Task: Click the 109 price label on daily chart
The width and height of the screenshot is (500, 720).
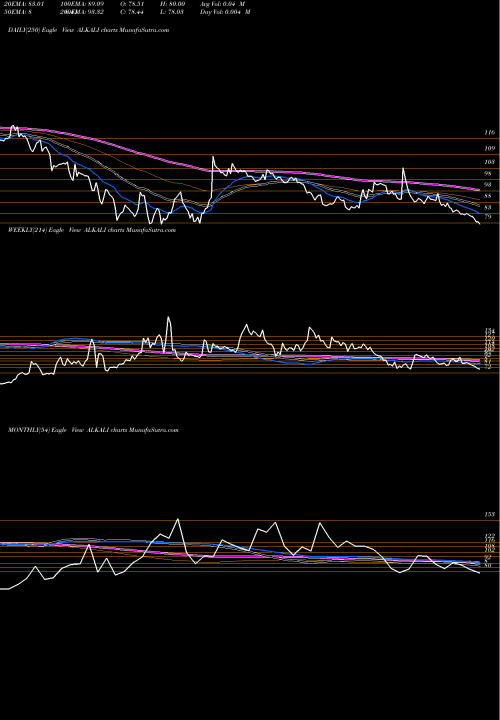Action: click(x=490, y=148)
